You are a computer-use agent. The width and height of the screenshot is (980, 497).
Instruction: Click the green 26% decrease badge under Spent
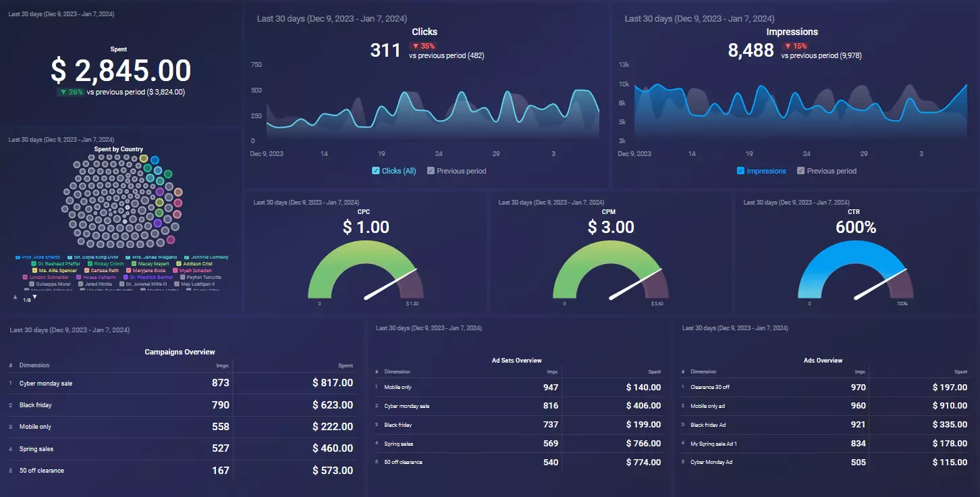coord(70,92)
